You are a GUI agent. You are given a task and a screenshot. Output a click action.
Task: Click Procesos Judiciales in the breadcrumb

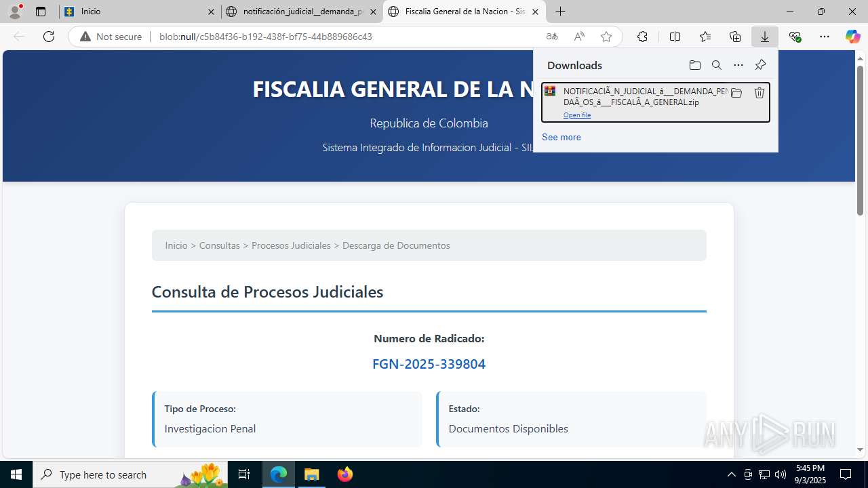(291, 245)
